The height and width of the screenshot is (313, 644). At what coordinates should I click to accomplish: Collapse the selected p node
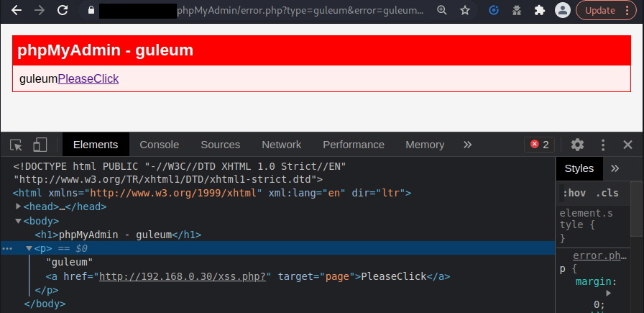tap(29, 248)
